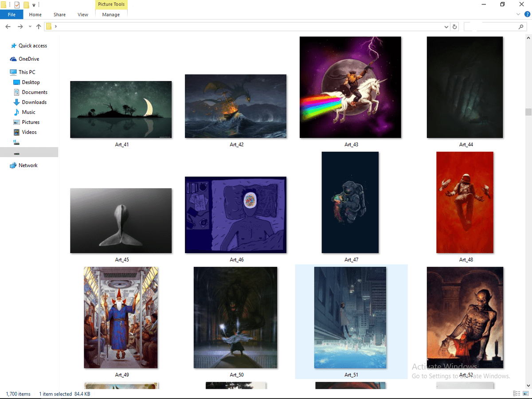Open Help with the blue question mark
532x399 pixels.
(x=527, y=14)
